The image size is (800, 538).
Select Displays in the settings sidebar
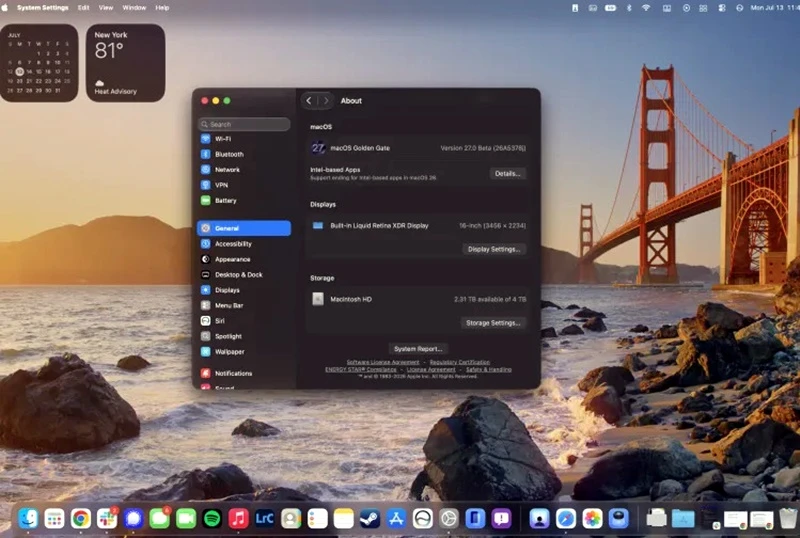pos(244,290)
